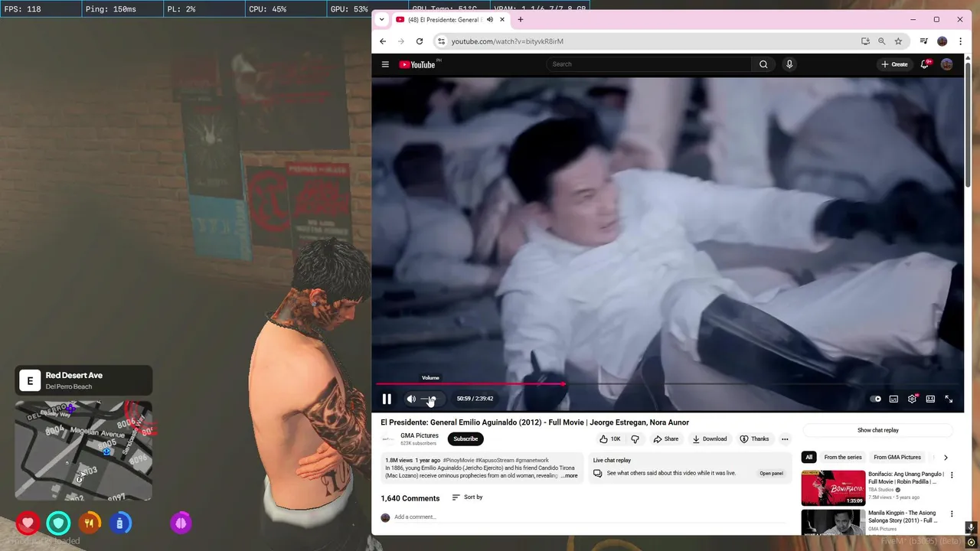Image resolution: width=980 pixels, height=551 pixels.
Task: Enter full screen mode
Action: tap(949, 399)
